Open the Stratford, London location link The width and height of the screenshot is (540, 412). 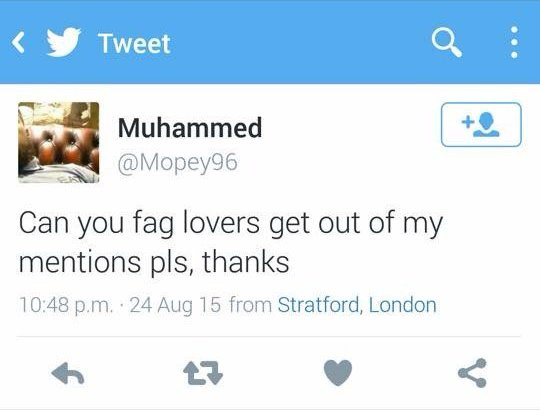[357, 305]
